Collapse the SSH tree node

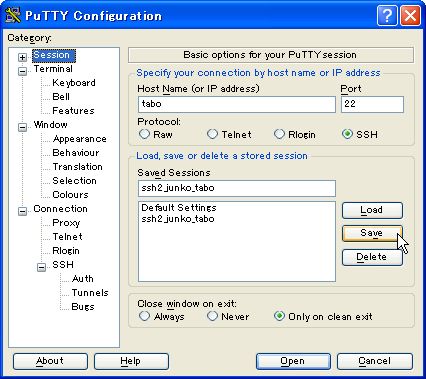point(41,267)
